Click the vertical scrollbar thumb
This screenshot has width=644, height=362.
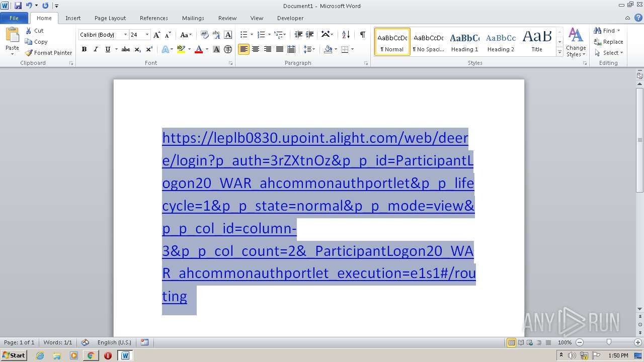[639, 140]
